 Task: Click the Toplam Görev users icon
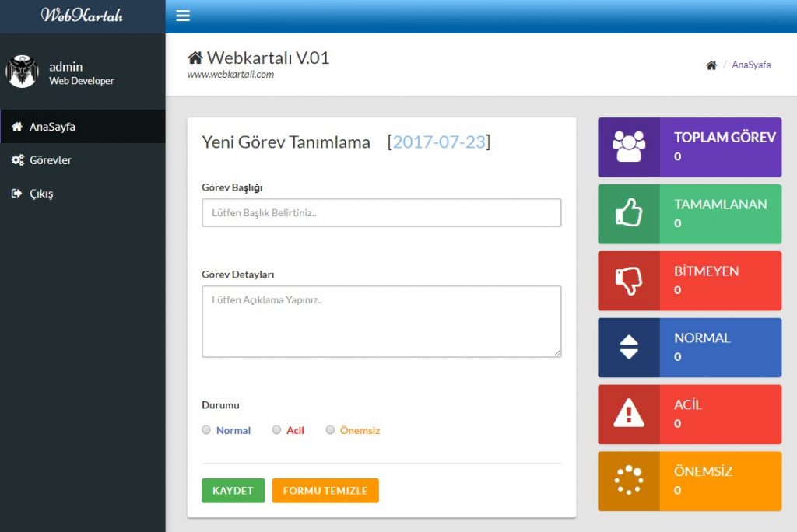click(x=629, y=147)
